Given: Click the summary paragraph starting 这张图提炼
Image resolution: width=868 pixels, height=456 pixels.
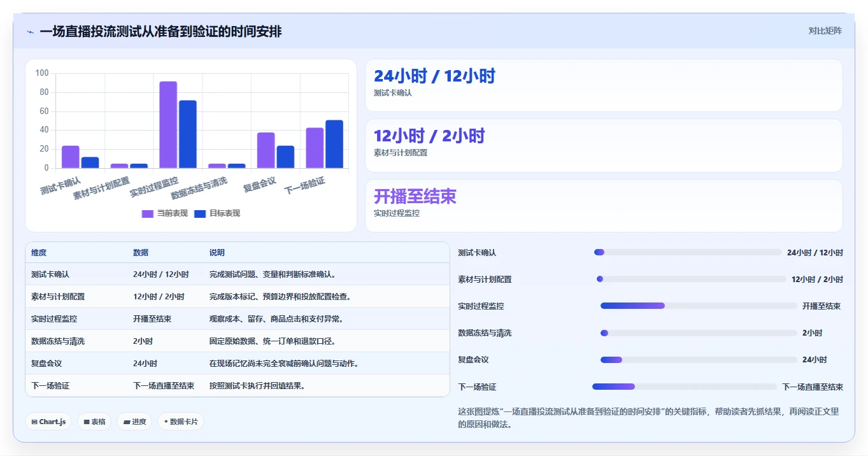Looking at the screenshot, I should coord(649,418).
